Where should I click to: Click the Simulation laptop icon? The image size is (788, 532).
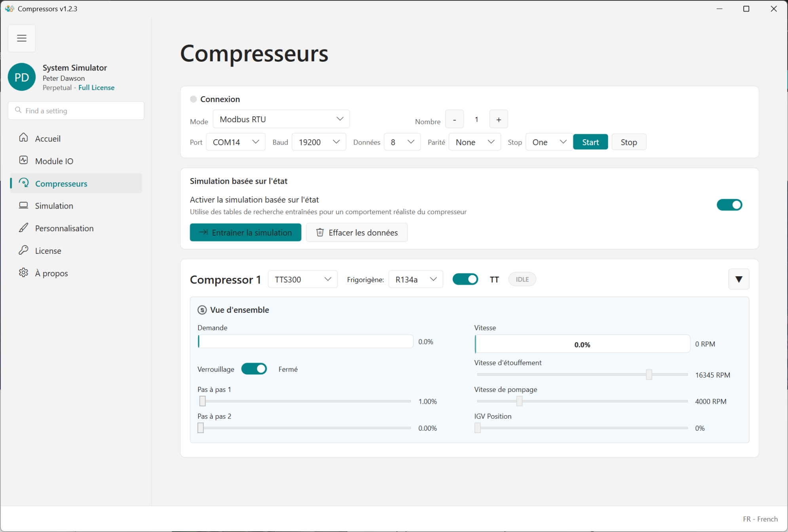click(x=24, y=205)
